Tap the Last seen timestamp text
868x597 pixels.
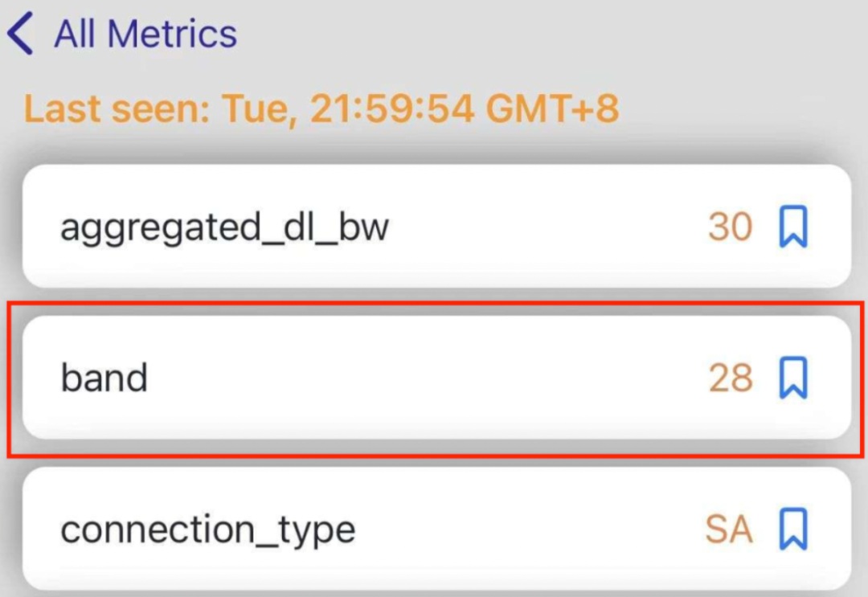(x=321, y=108)
